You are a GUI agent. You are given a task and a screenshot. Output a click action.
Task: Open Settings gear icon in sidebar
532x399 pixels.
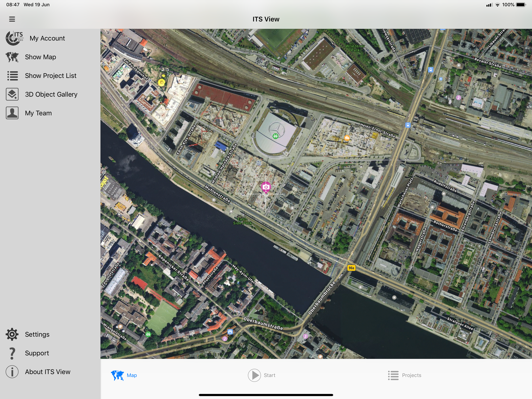(12, 334)
